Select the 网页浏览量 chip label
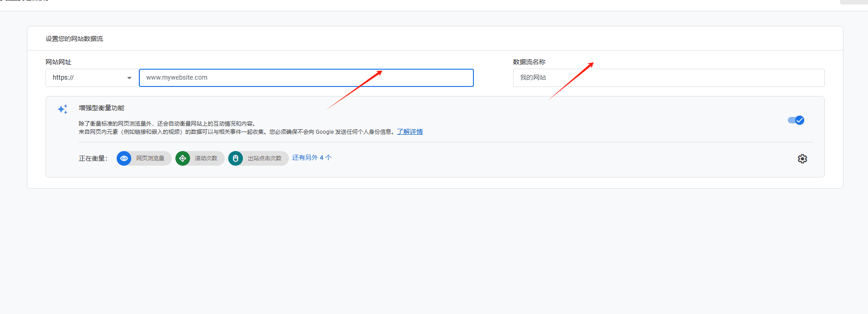Screen dimensions: 868x314 tap(150, 158)
